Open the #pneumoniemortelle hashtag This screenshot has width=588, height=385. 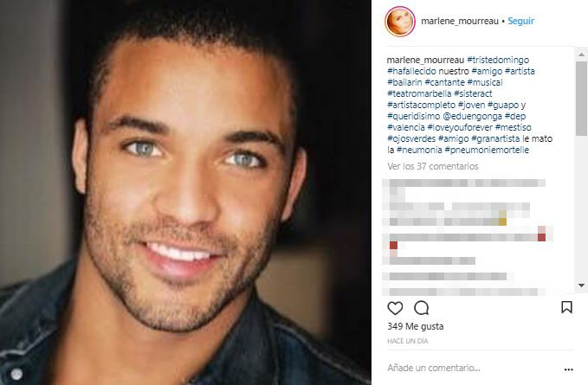click(487, 150)
